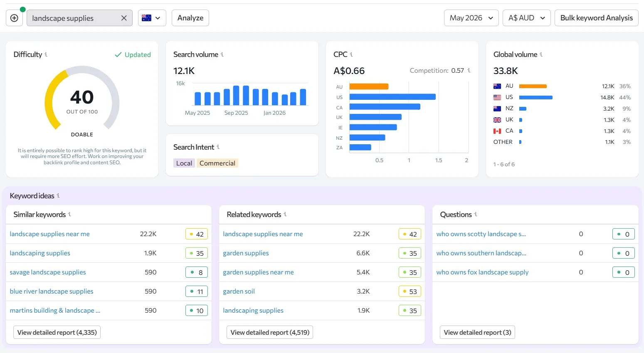Click difficulty badge 53 for garden soil
This screenshot has width=644, height=353.
[410, 291]
